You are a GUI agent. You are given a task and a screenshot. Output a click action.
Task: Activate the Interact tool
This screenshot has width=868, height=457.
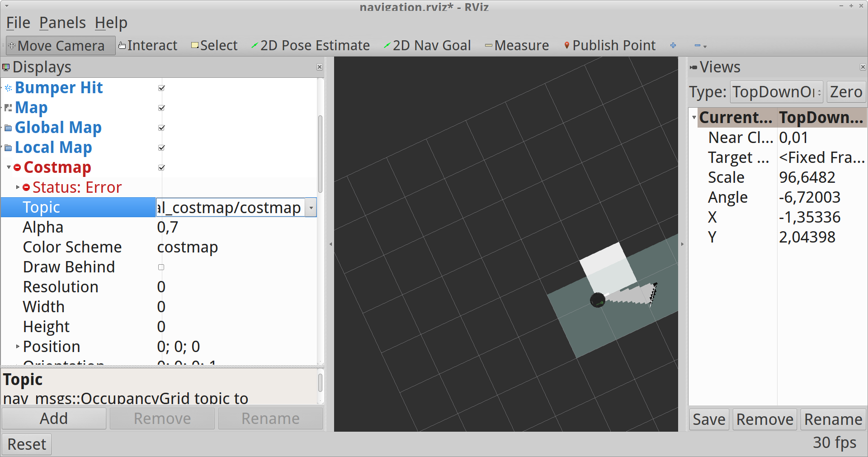pos(148,46)
